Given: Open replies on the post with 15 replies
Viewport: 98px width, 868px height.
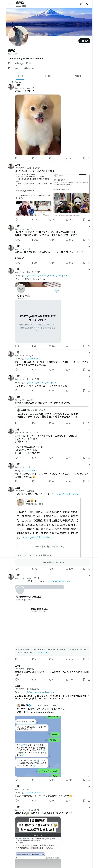Looking at the screenshot, I should pyautogui.click(x=17, y=240).
